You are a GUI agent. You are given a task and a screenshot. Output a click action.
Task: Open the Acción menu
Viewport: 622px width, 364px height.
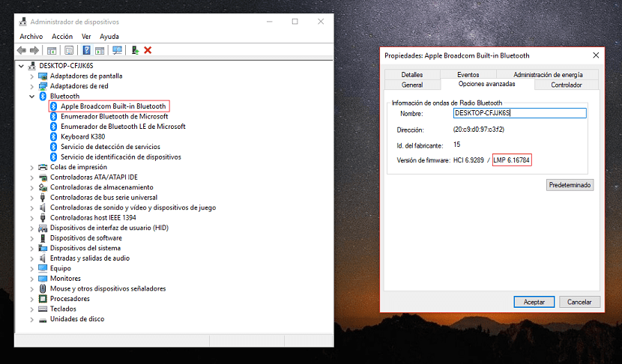click(62, 37)
